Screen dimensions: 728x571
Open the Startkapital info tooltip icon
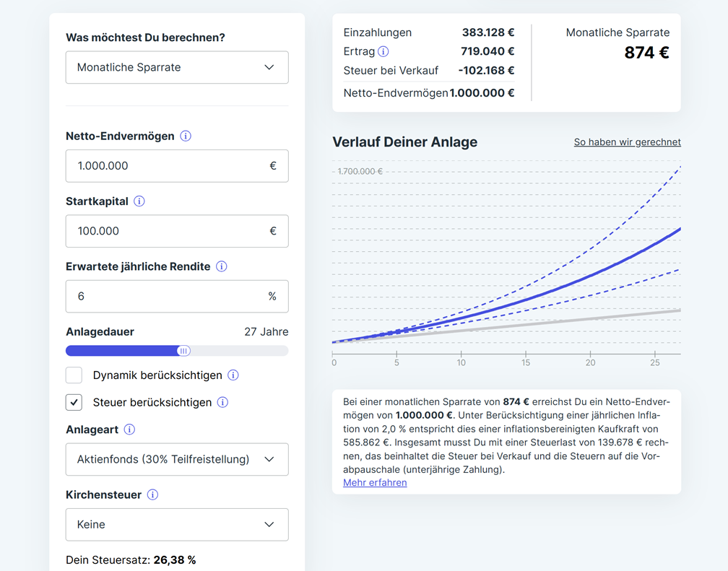(139, 201)
